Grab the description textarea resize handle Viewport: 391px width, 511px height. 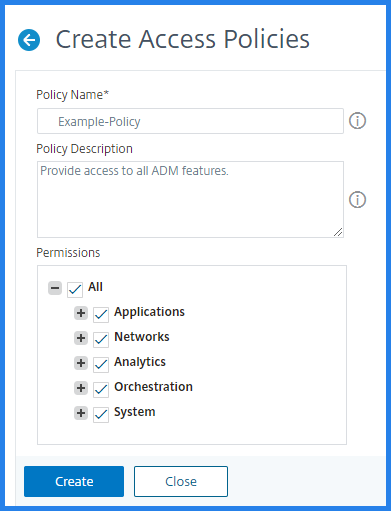pyautogui.click(x=338, y=232)
